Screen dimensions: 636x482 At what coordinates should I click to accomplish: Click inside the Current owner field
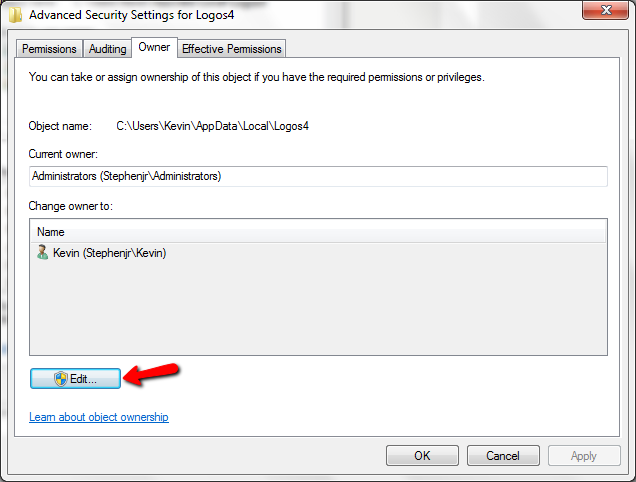318,176
